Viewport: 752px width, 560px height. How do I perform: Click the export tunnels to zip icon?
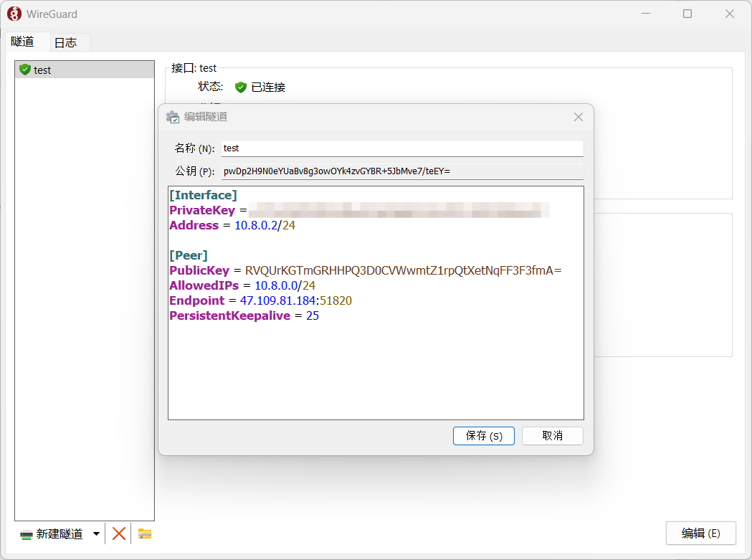point(145,533)
